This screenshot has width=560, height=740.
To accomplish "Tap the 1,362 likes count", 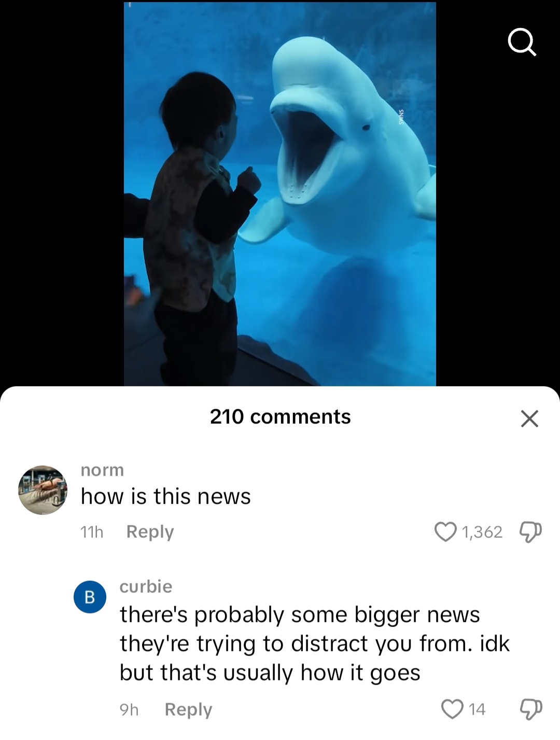I will tap(482, 532).
